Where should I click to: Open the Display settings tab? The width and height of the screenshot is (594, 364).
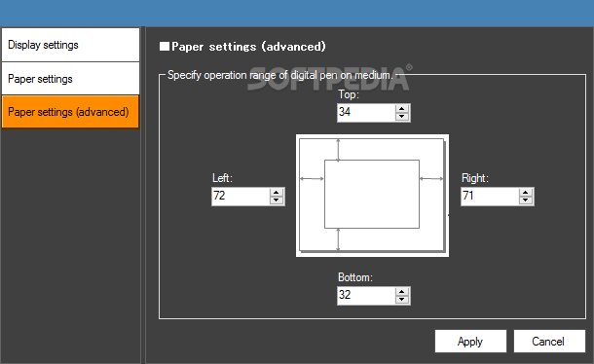(x=70, y=45)
